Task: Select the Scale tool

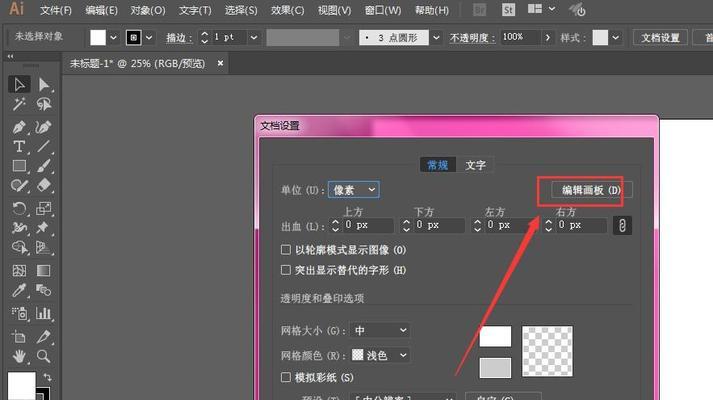Action: pyautogui.click(x=44, y=208)
